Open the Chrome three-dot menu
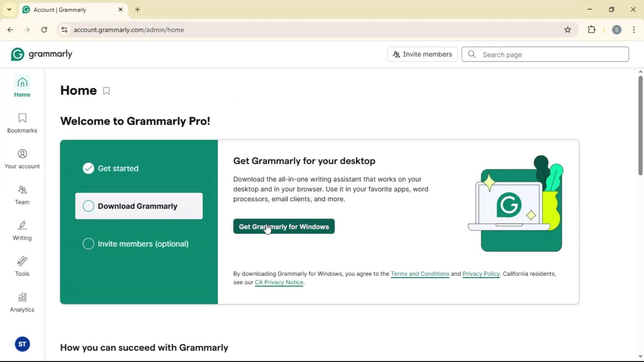 point(634,30)
